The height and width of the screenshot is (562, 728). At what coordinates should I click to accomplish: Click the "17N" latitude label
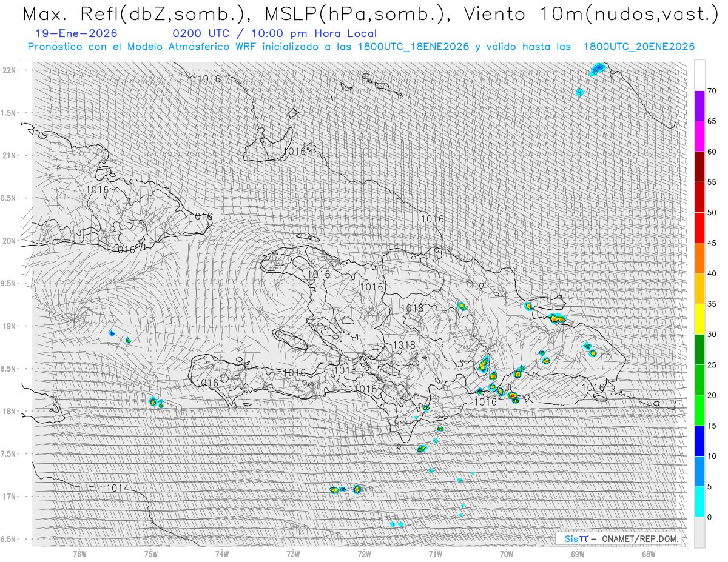[x=9, y=497]
